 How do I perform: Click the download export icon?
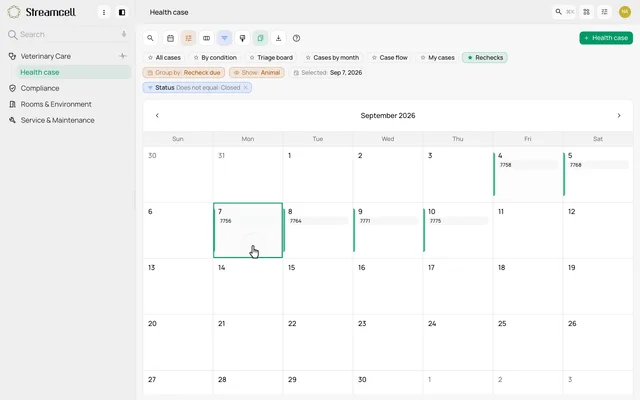pos(278,38)
